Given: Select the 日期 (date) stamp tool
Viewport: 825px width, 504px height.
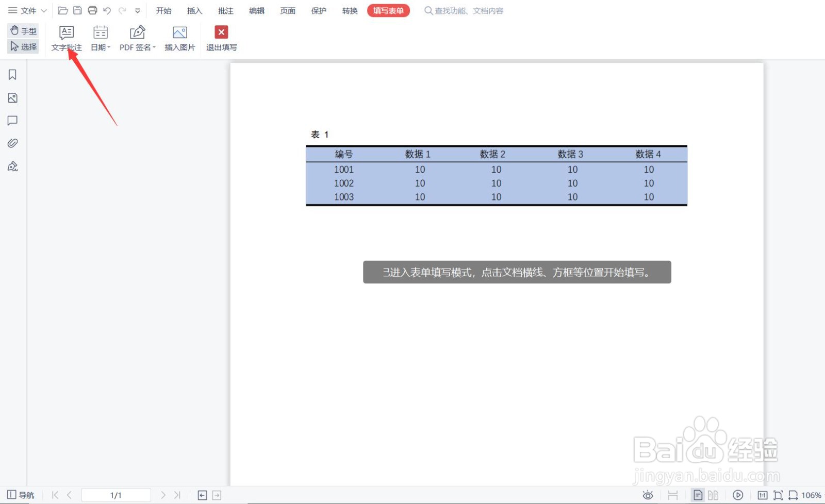Looking at the screenshot, I should (x=99, y=37).
